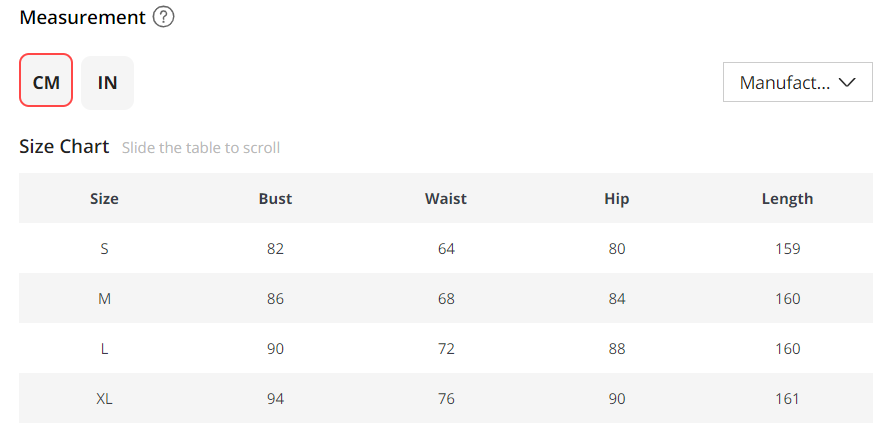Viewport: 882px width, 431px height.
Task: Switch measurement units to CM
Action: tap(46, 82)
